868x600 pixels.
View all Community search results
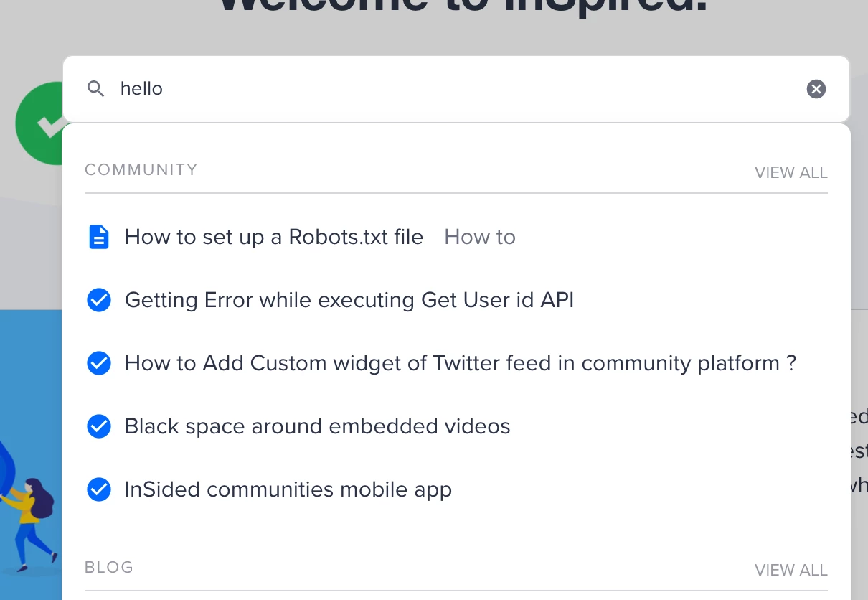791,173
